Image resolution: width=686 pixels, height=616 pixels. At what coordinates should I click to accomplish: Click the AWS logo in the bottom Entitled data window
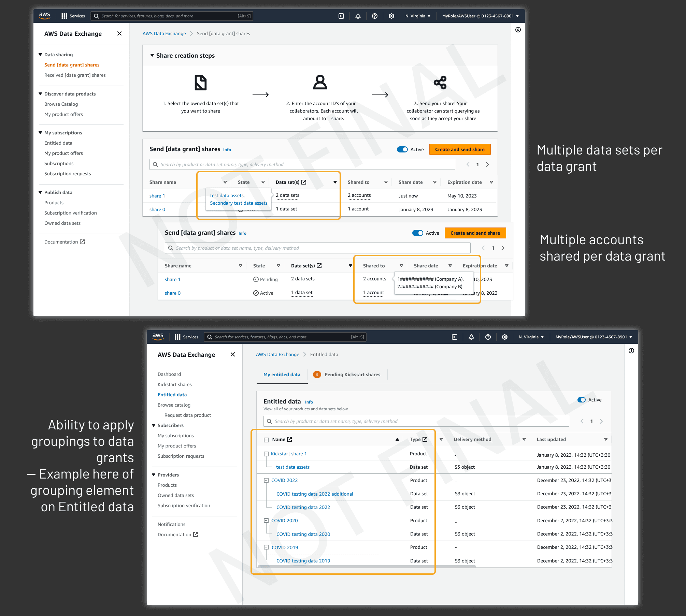click(158, 337)
